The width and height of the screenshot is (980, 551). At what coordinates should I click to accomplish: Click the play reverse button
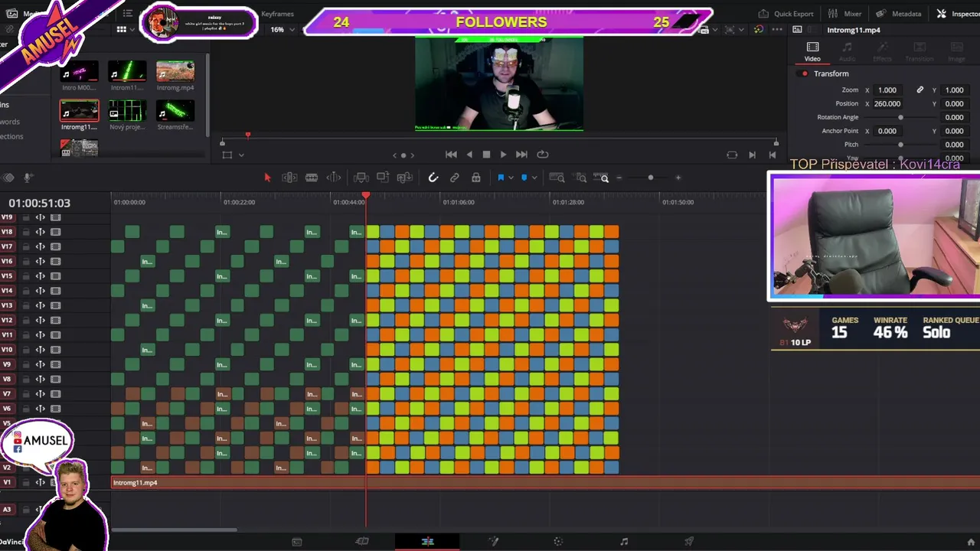(x=469, y=155)
